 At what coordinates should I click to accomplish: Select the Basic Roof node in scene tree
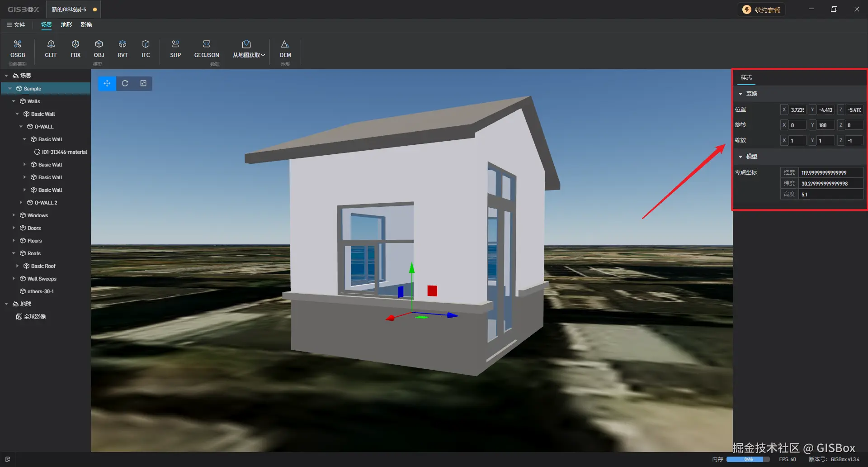(x=42, y=266)
